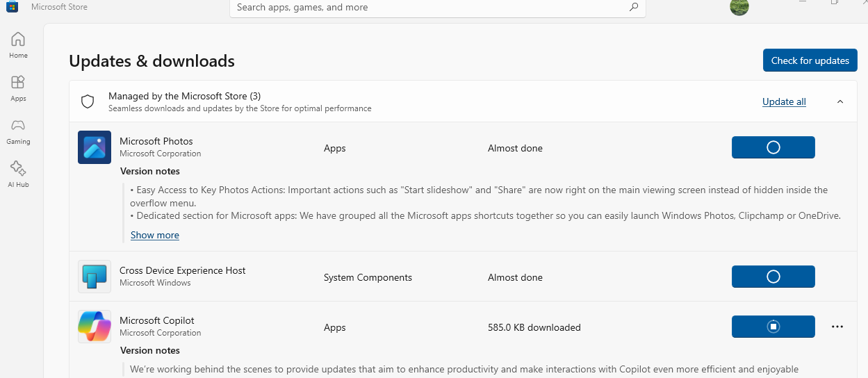Click "Version notes" under Microsoft Photos
This screenshot has height=378, width=868.
(x=150, y=171)
